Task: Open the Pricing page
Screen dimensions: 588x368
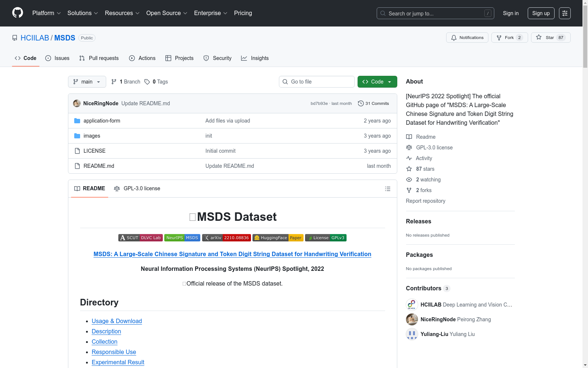Action: click(x=243, y=13)
